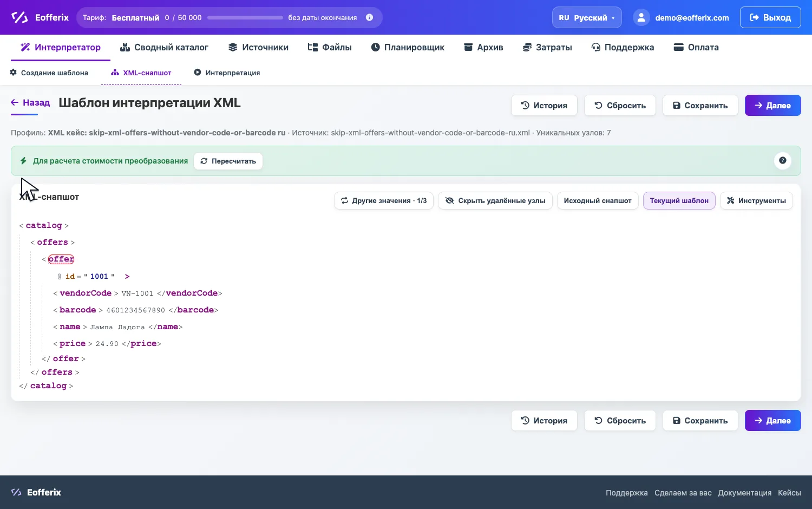Click the opening offers tag
This screenshot has height=509, width=812.
53,242
